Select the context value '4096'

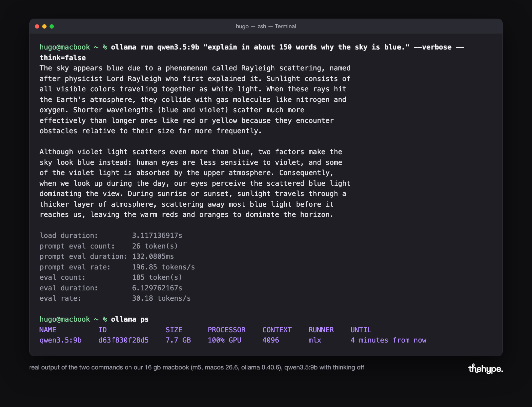271,340
